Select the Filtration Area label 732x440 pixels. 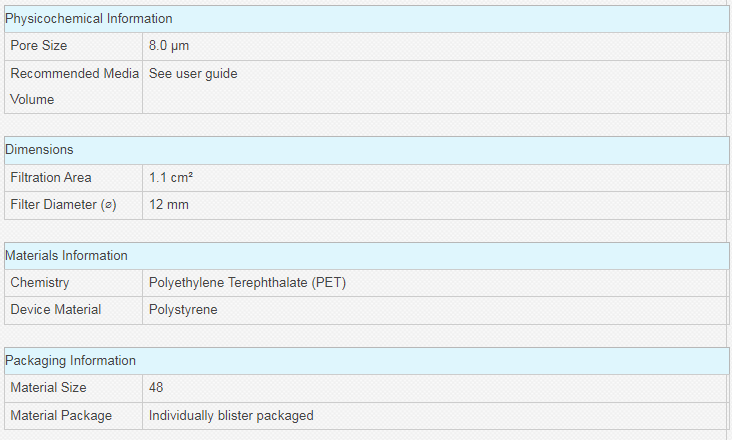pyautogui.click(x=51, y=178)
